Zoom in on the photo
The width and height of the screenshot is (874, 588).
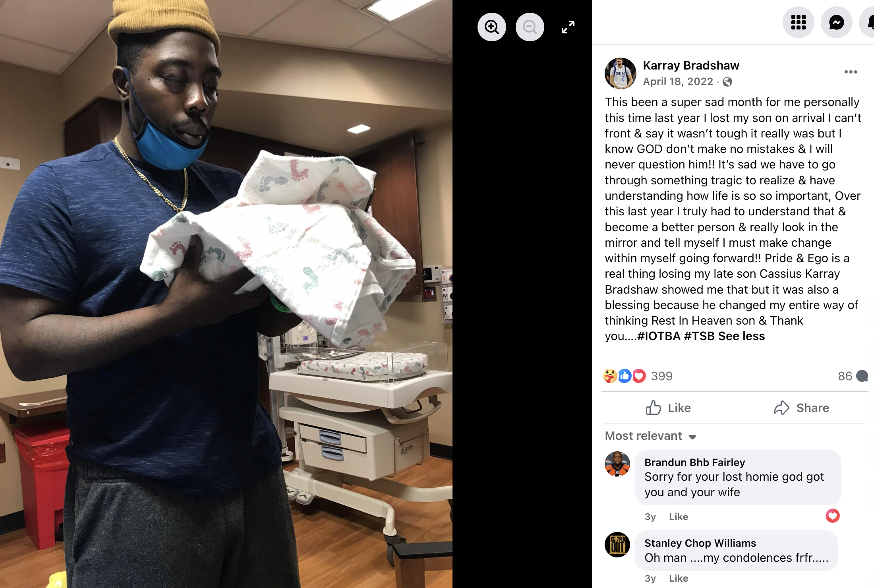[x=492, y=27]
